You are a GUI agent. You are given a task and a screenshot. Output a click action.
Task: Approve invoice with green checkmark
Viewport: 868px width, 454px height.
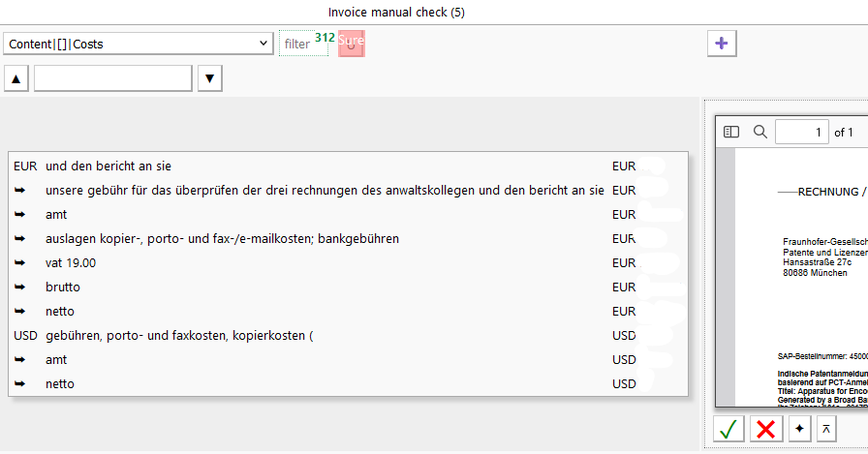[728, 429]
